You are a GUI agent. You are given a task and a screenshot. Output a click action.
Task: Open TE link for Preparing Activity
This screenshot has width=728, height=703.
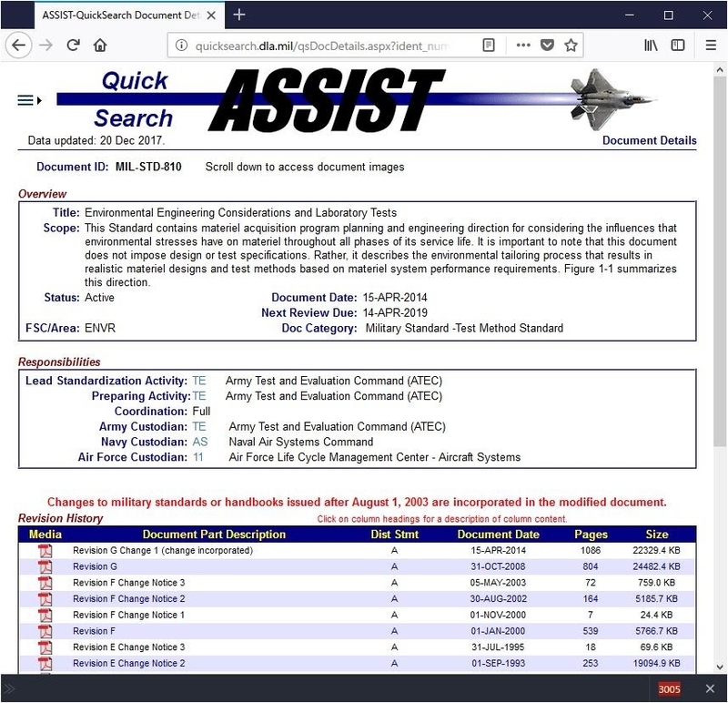click(199, 396)
